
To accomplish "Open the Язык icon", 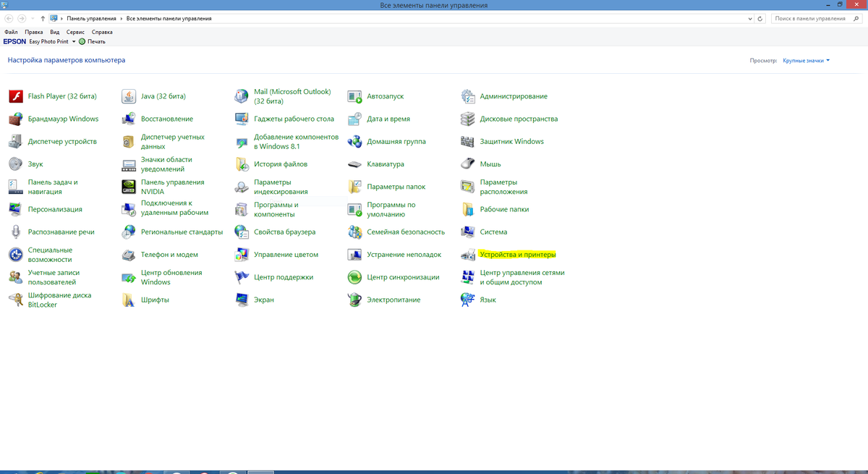I will pos(467,300).
